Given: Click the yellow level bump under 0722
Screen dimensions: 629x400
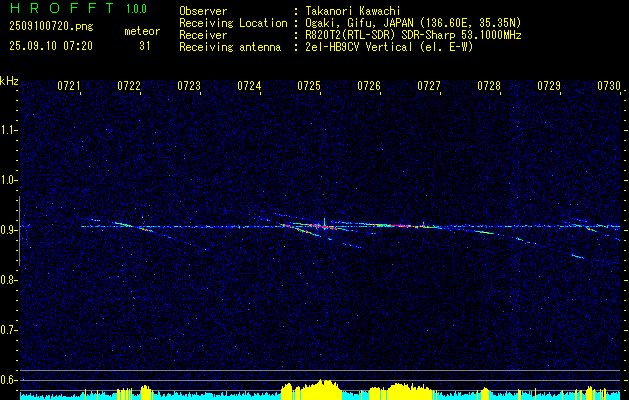Looking at the screenshot, I should [146, 392].
